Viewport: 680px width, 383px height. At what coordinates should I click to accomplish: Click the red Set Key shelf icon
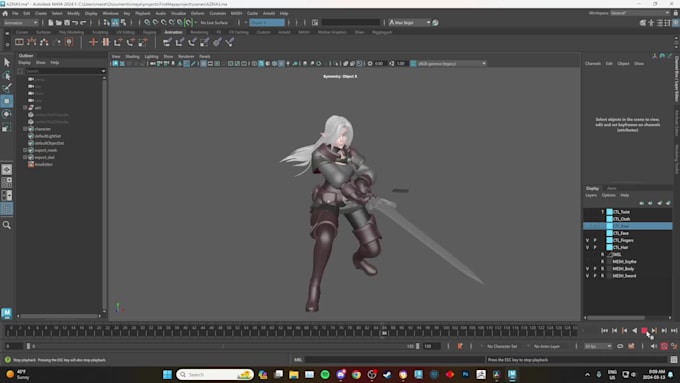click(x=93, y=42)
